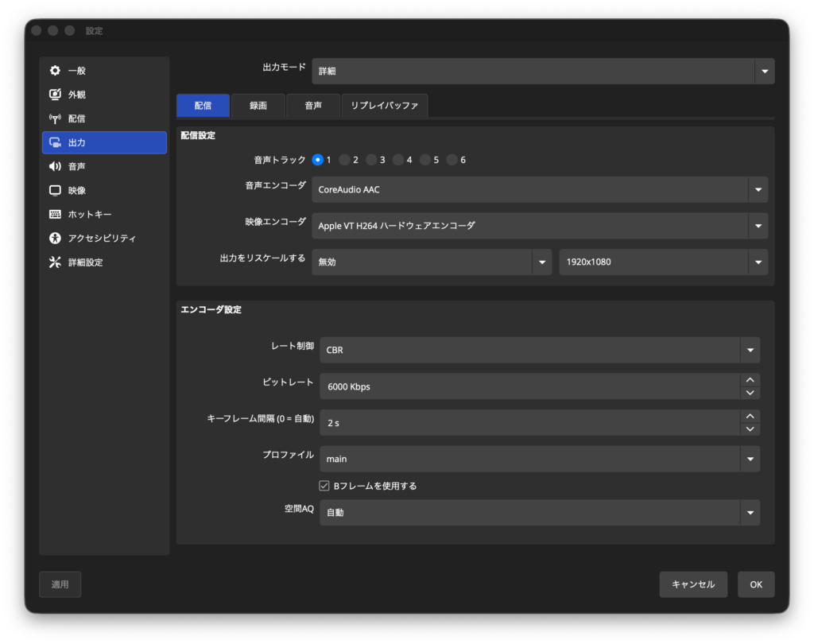The width and height of the screenshot is (814, 644).
Task: Uncheck the Bフレームを使用する checkbox
Action: pyautogui.click(x=324, y=486)
